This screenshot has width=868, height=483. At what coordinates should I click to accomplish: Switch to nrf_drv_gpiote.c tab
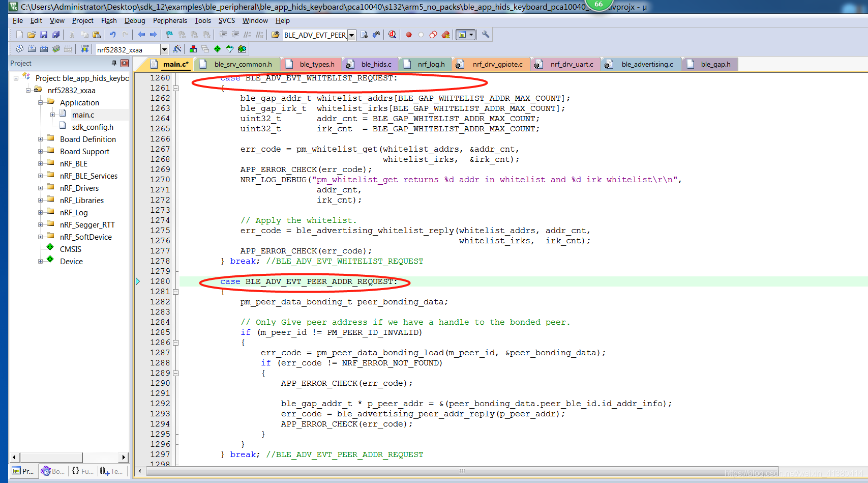click(x=492, y=64)
